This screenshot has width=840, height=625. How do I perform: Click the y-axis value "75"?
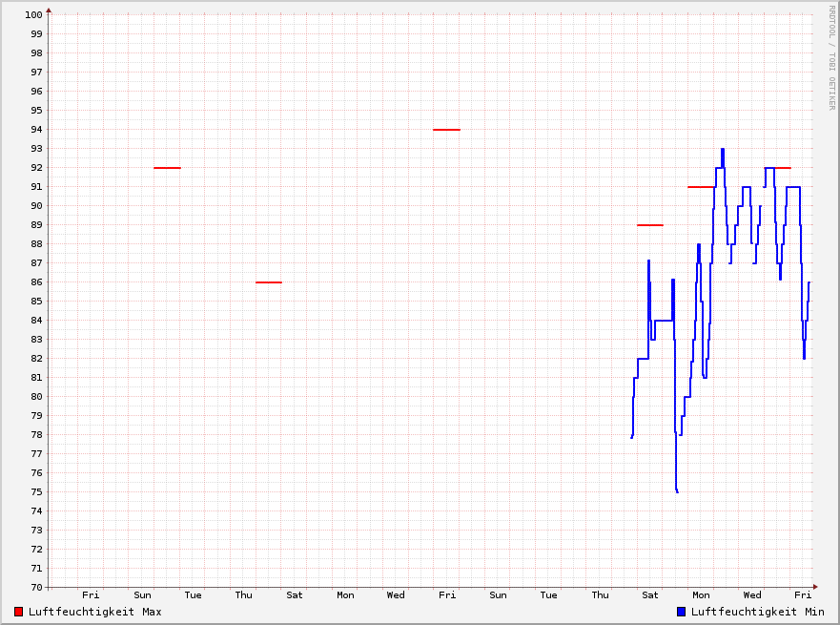click(x=36, y=492)
